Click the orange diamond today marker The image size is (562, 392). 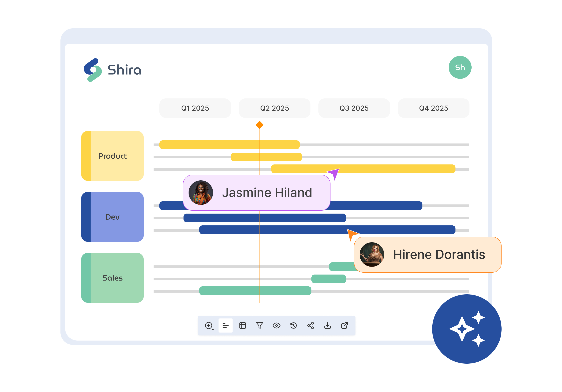point(260,125)
